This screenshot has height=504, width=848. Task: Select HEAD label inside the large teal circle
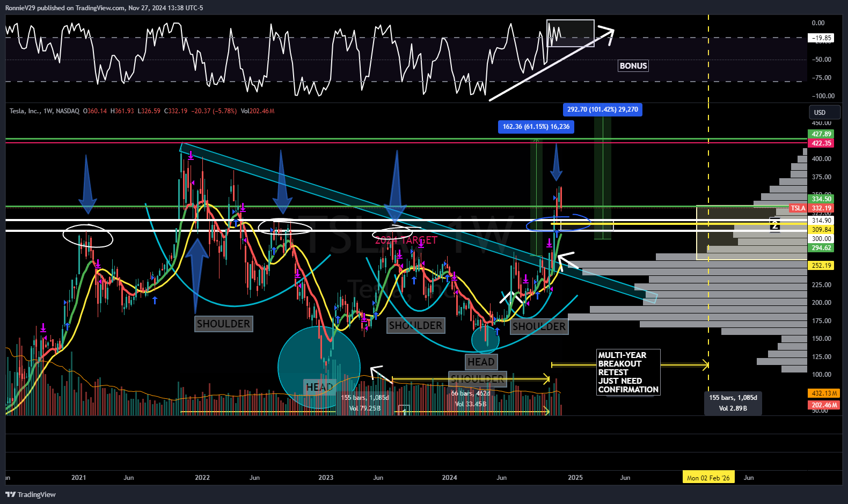coord(319,387)
